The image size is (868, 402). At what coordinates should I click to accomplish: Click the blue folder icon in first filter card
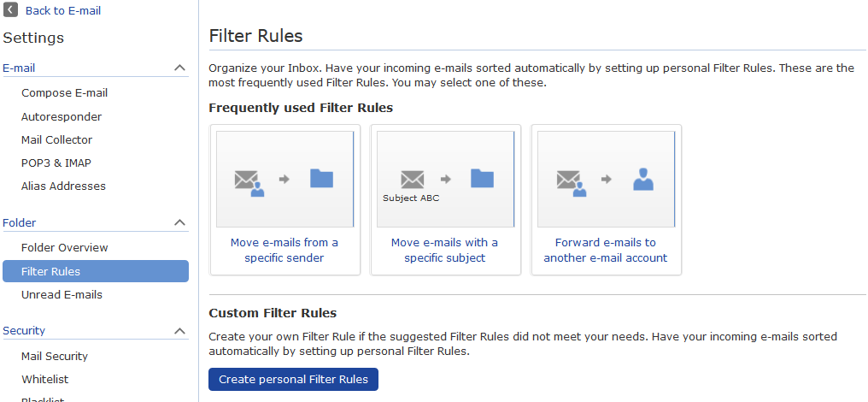(321, 179)
